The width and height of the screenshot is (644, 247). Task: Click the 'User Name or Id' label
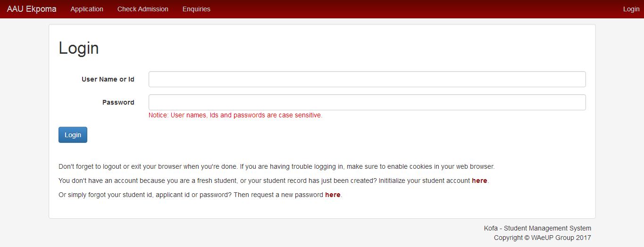(108, 79)
